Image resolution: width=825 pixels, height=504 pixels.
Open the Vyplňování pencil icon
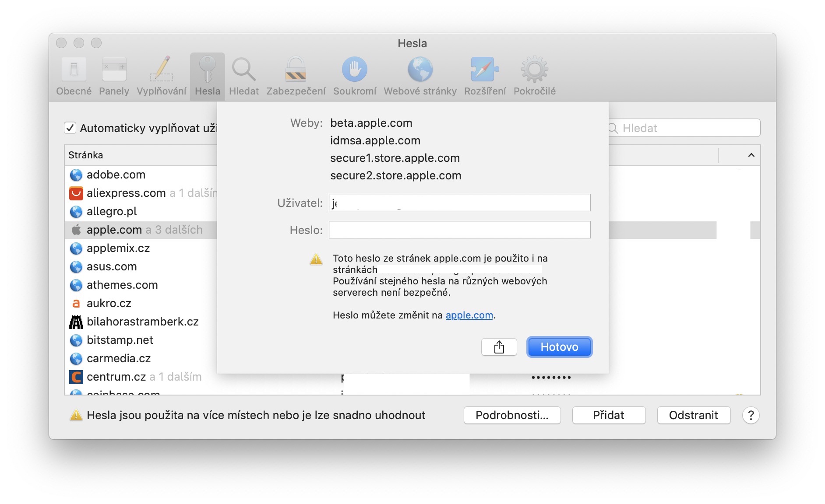pyautogui.click(x=162, y=69)
